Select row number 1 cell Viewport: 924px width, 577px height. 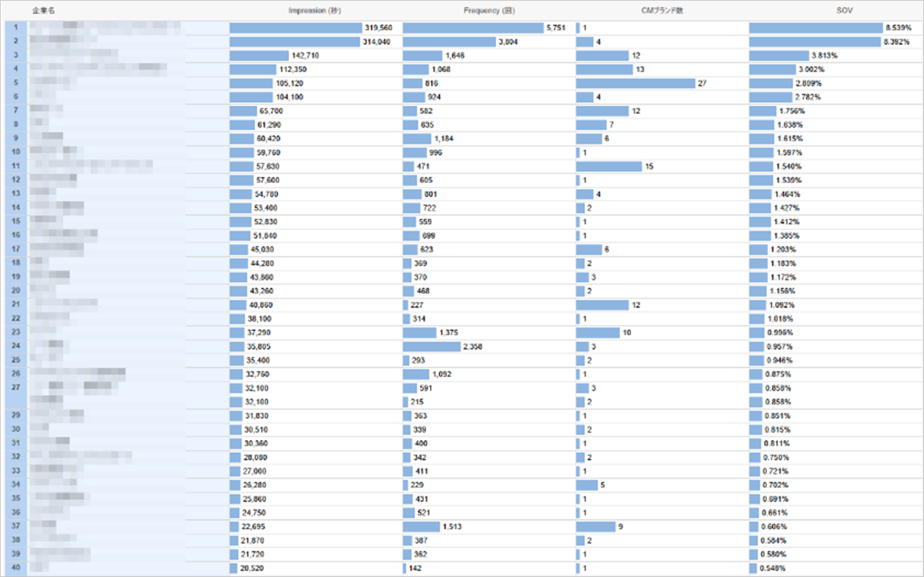coord(16,28)
